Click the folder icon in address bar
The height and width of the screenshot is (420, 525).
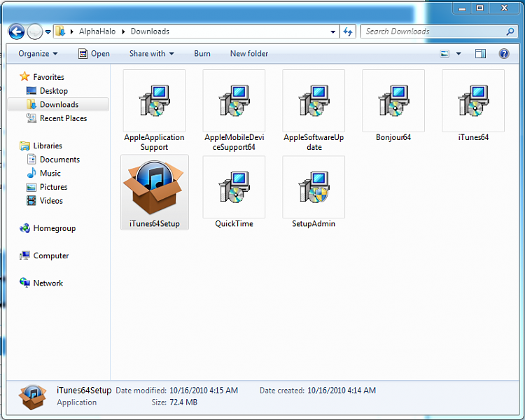click(x=60, y=31)
